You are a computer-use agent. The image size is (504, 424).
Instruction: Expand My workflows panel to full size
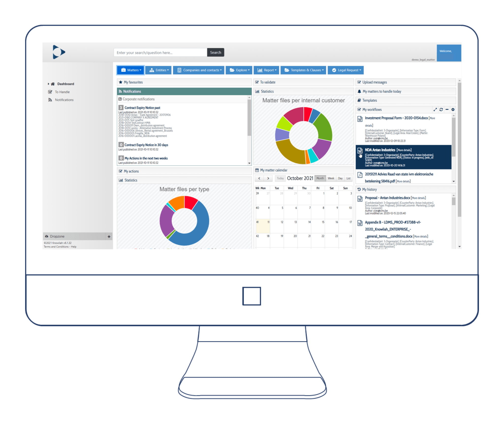435,109
